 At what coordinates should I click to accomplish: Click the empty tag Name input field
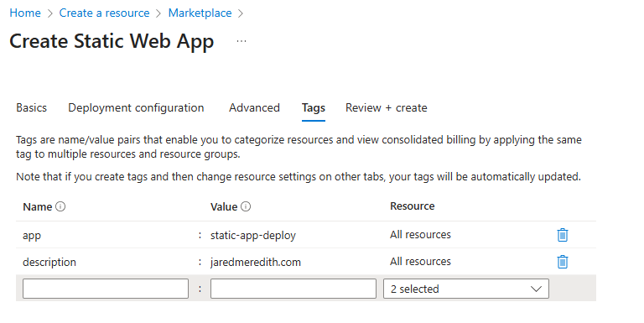click(x=106, y=289)
